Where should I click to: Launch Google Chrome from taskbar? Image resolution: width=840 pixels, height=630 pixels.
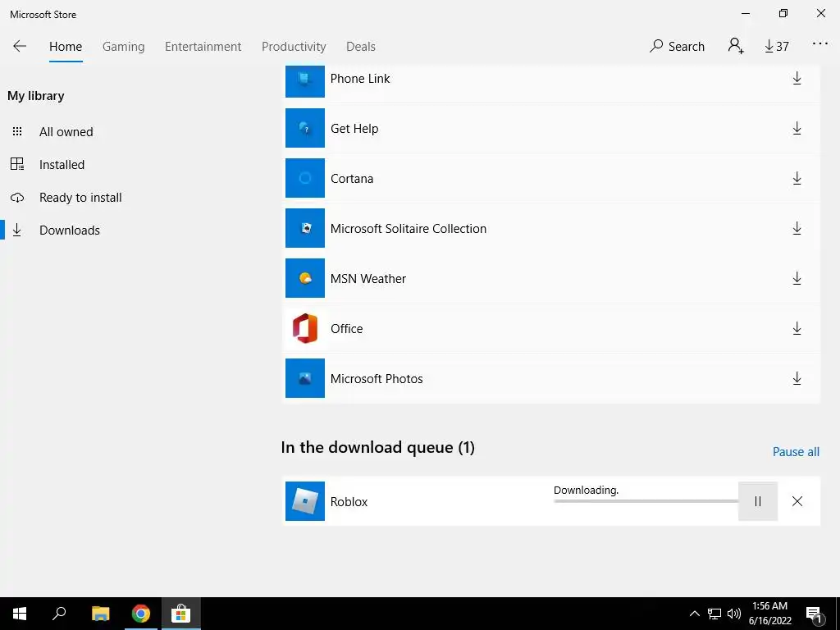(x=141, y=614)
